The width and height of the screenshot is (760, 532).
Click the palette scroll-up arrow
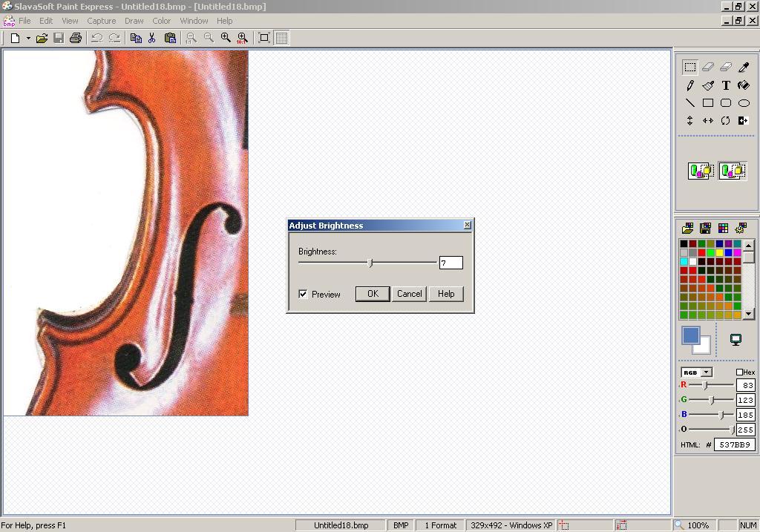[x=749, y=245]
